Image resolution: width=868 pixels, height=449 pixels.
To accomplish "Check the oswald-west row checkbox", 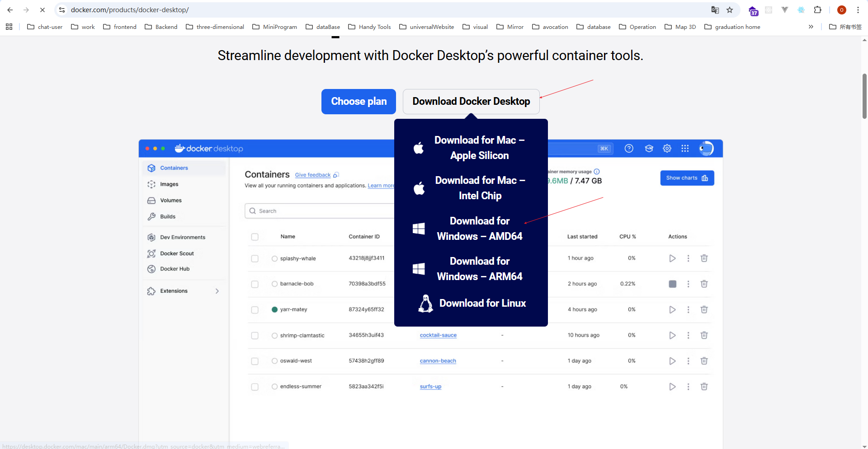I will pos(255,361).
